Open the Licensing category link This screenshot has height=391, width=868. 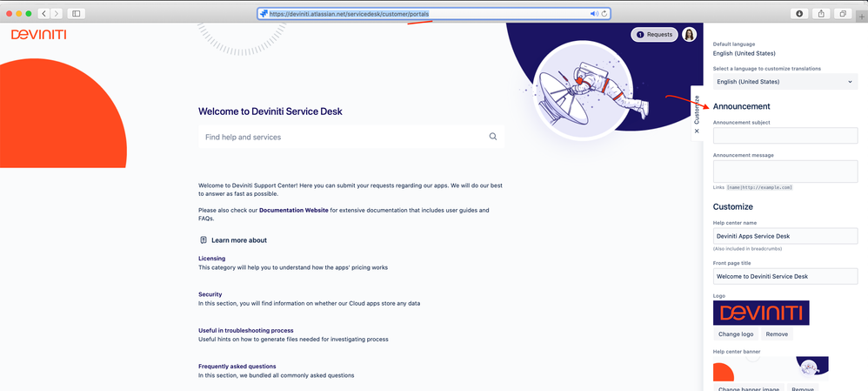pyautogui.click(x=211, y=259)
